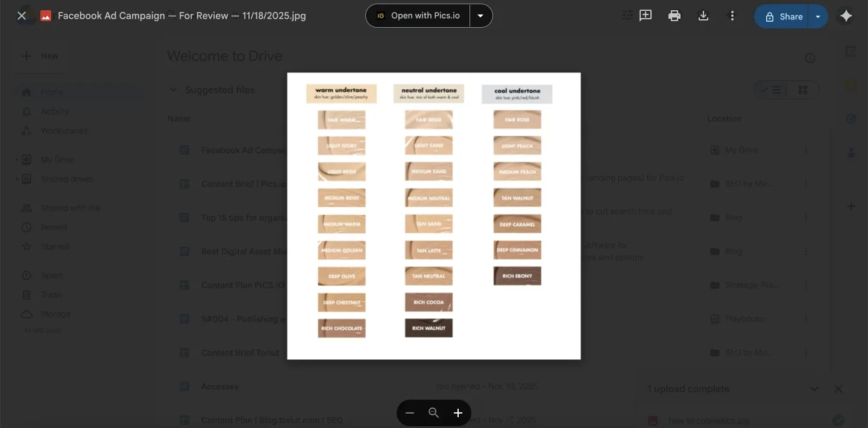Open Trash in the Drive sidebar
The width and height of the screenshot is (868, 428).
(51, 295)
